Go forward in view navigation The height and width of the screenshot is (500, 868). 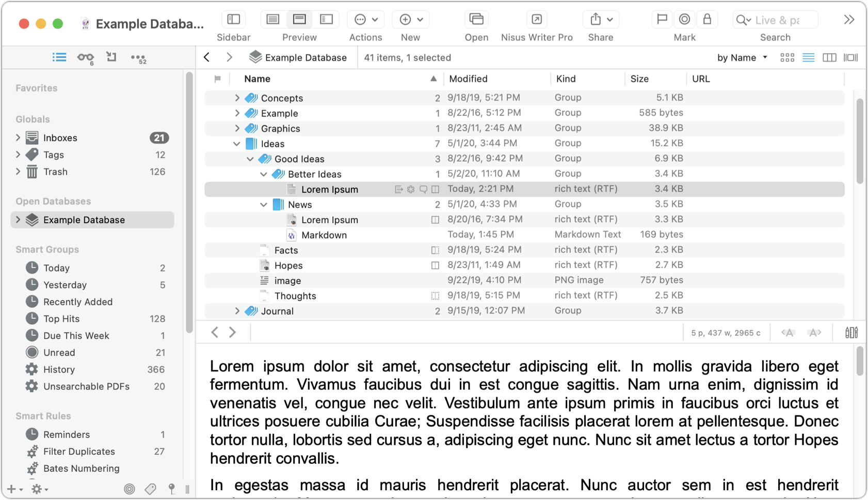coord(229,57)
